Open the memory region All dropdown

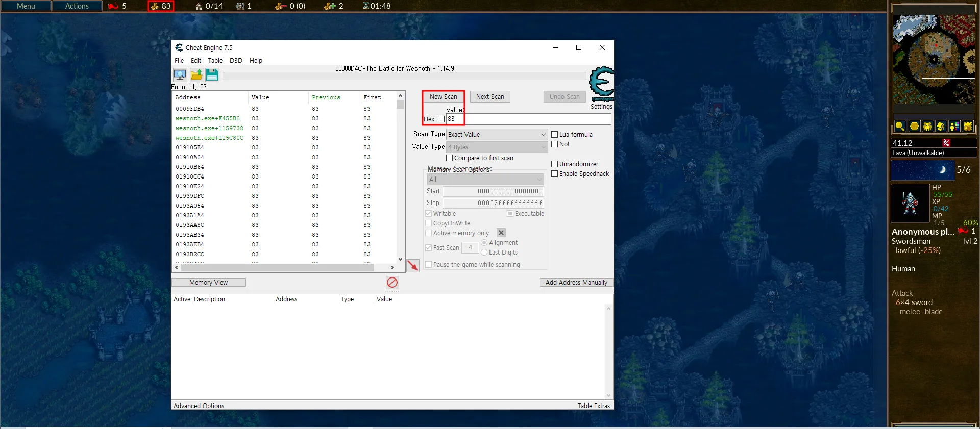pyautogui.click(x=485, y=180)
